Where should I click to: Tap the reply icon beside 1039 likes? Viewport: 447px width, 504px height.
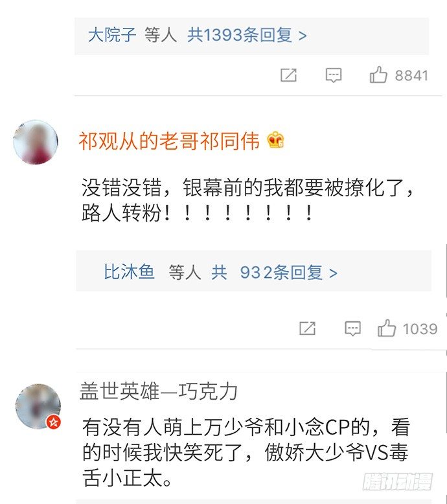352,328
